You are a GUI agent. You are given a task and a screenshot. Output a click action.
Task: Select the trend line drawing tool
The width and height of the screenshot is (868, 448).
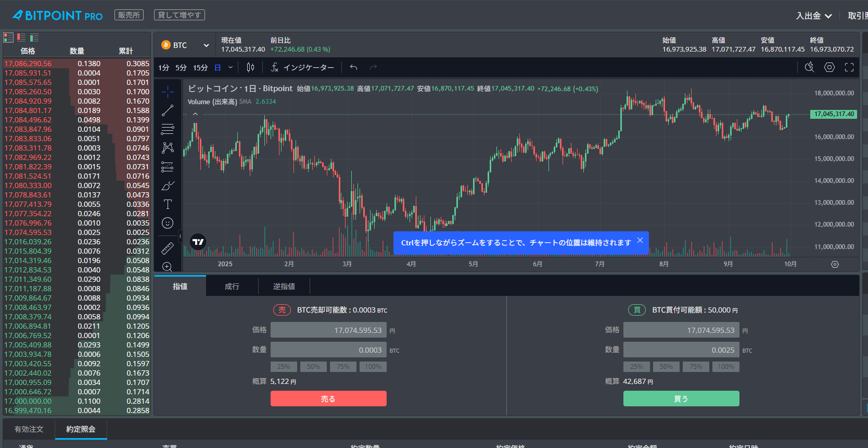168,110
